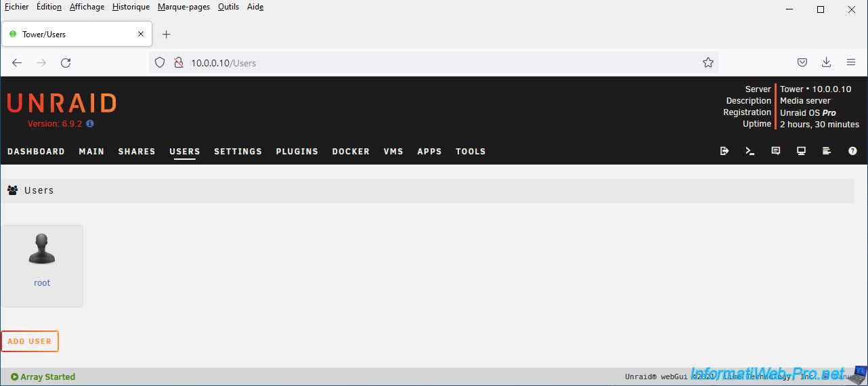Bookmark this page with star icon
Viewport: 868px width, 386px height.
coord(708,62)
